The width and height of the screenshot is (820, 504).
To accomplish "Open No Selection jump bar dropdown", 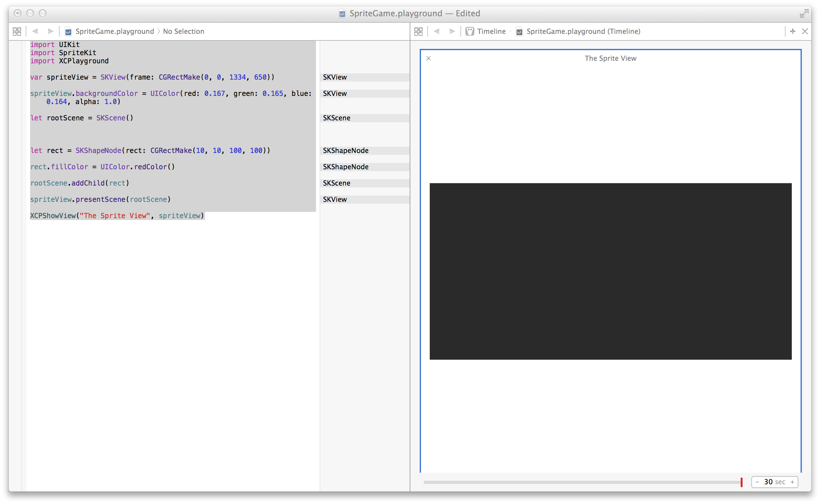I will pos(183,31).
